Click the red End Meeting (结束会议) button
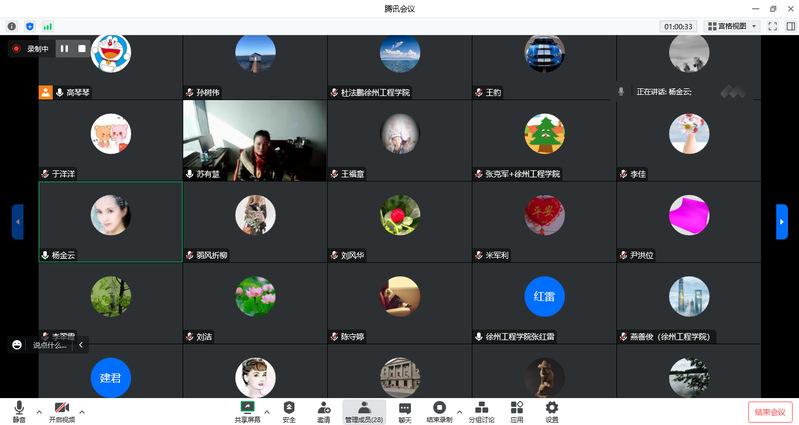The width and height of the screenshot is (799, 425). pyautogui.click(x=770, y=411)
